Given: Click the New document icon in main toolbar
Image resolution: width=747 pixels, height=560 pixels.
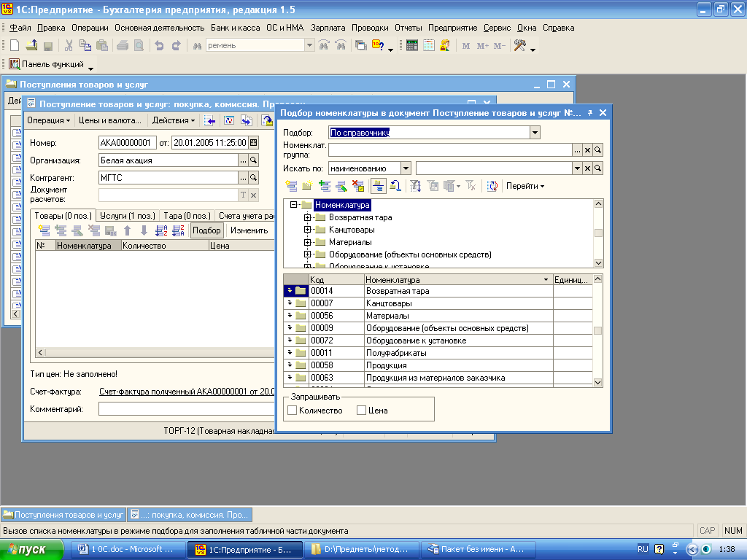Looking at the screenshot, I should coord(15,45).
